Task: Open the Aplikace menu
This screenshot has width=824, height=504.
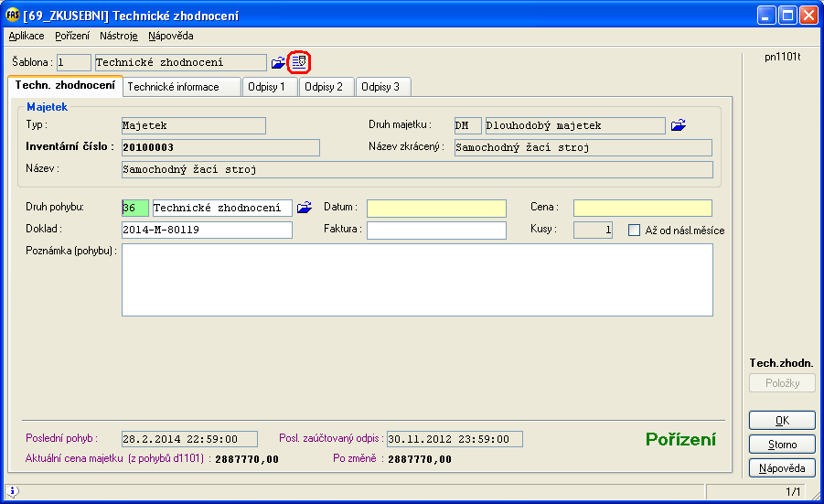Action: coord(27,36)
